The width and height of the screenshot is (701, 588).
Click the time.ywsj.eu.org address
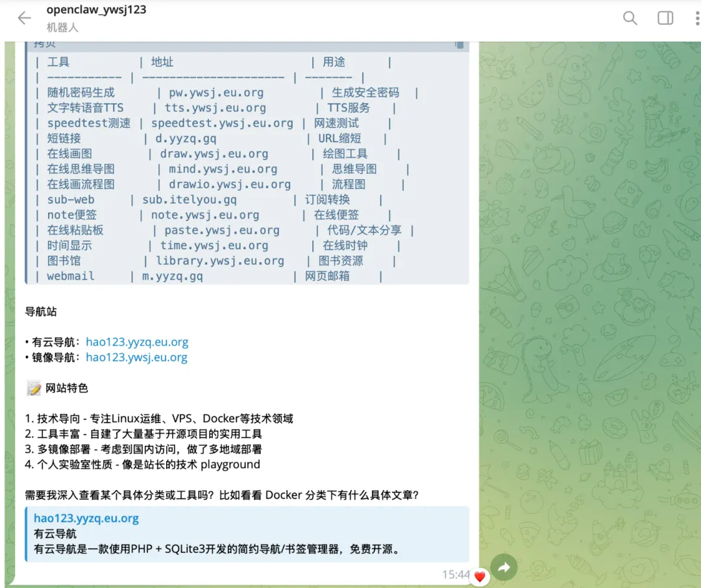(x=214, y=245)
